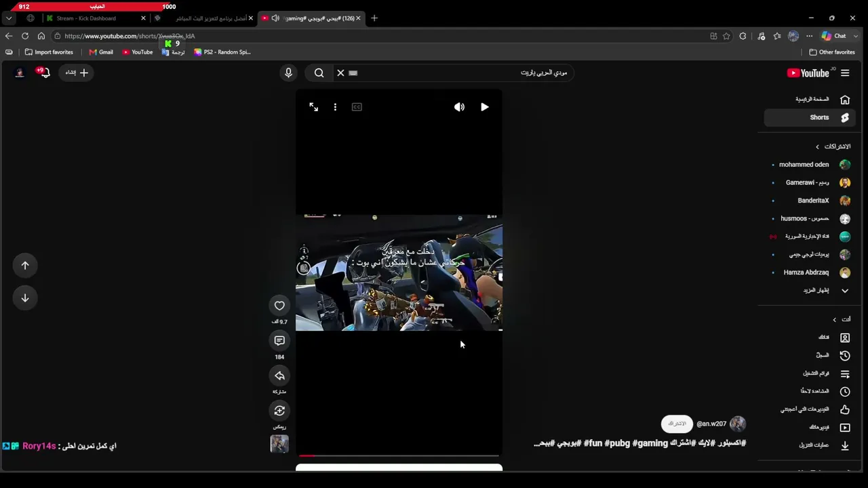Image resolution: width=868 pixels, height=488 pixels.
Task: Go to previous Short with up arrow
Action: (x=25, y=266)
